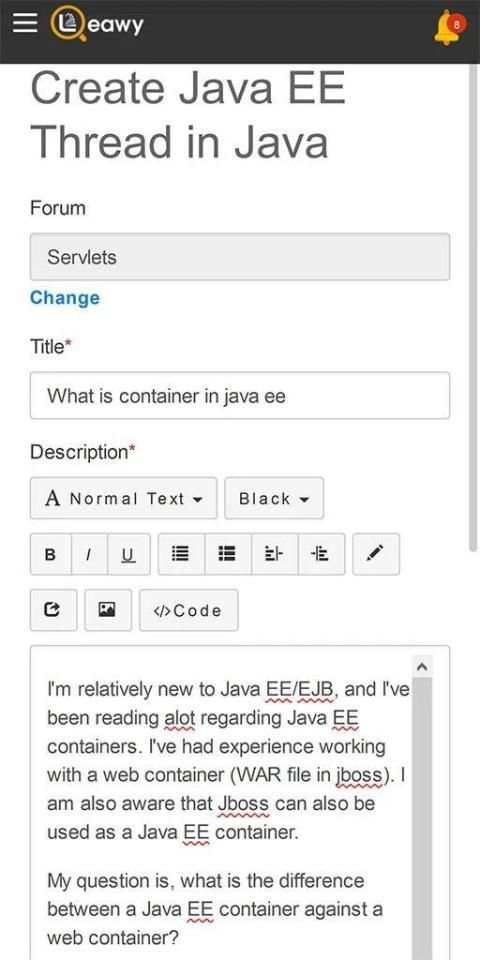
Task: Open notifications via bell icon
Action: [449, 28]
